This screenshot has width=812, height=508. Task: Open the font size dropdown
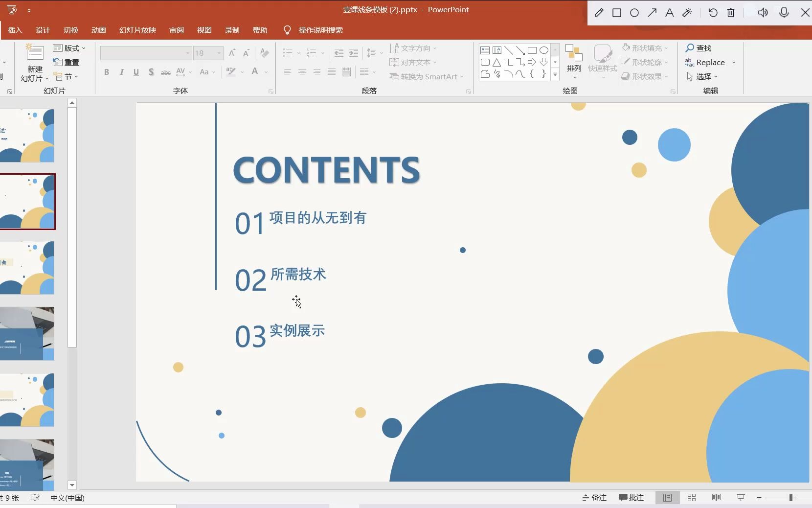click(219, 53)
